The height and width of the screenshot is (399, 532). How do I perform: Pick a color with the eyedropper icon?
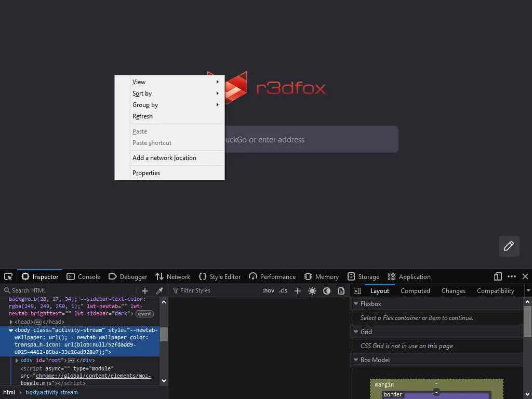159,291
